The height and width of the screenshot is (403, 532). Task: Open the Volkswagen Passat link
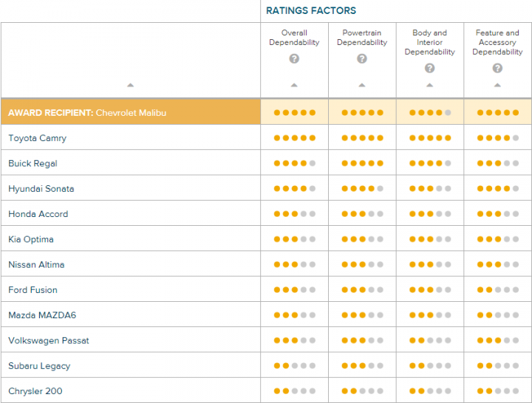49,341
